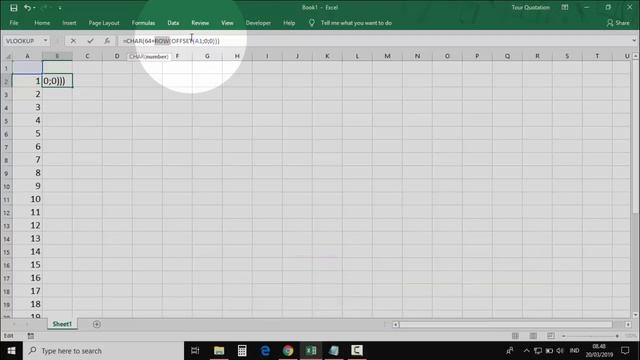Switch to the Insert tab

click(x=69, y=23)
